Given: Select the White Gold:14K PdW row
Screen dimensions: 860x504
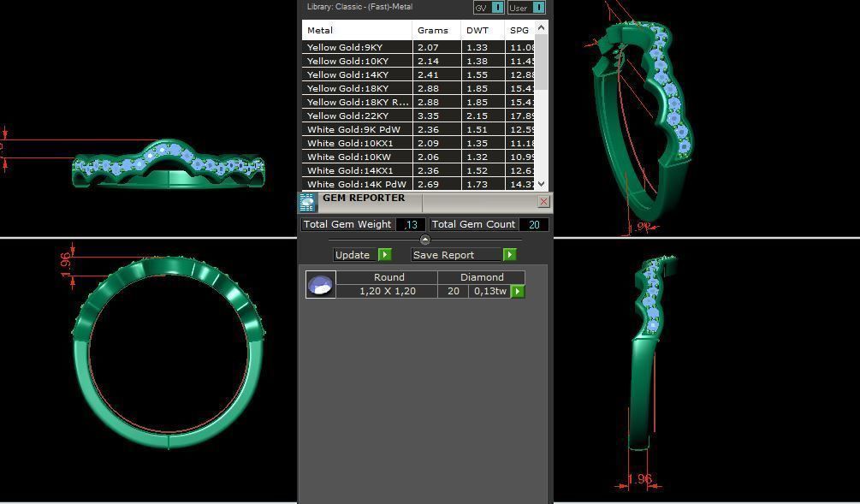Looking at the screenshot, I should point(418,184).
